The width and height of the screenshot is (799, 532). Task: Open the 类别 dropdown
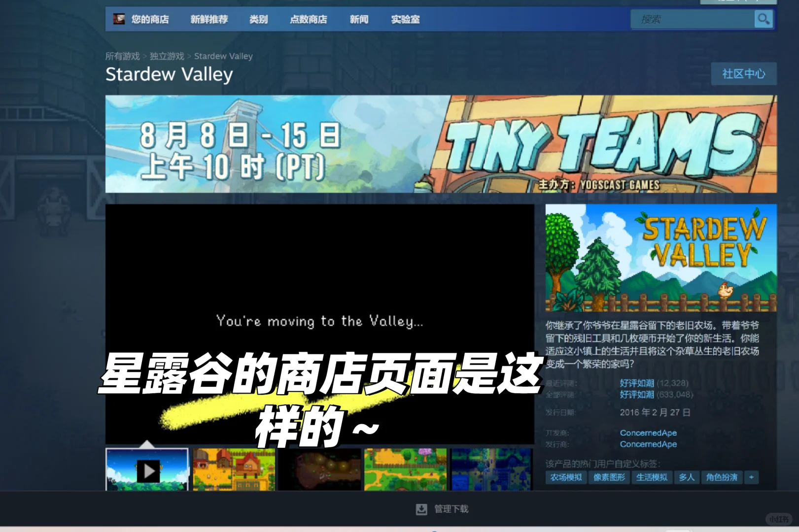pyautogui.click(x=258, y=19)
